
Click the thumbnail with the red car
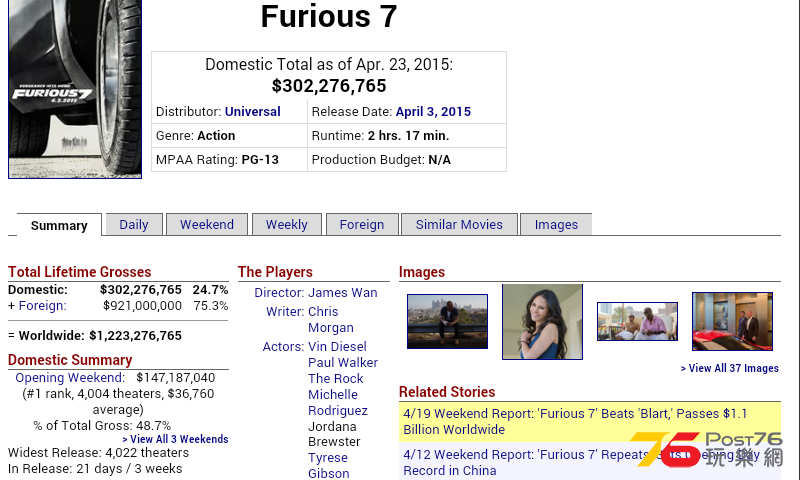coord(732,321)
